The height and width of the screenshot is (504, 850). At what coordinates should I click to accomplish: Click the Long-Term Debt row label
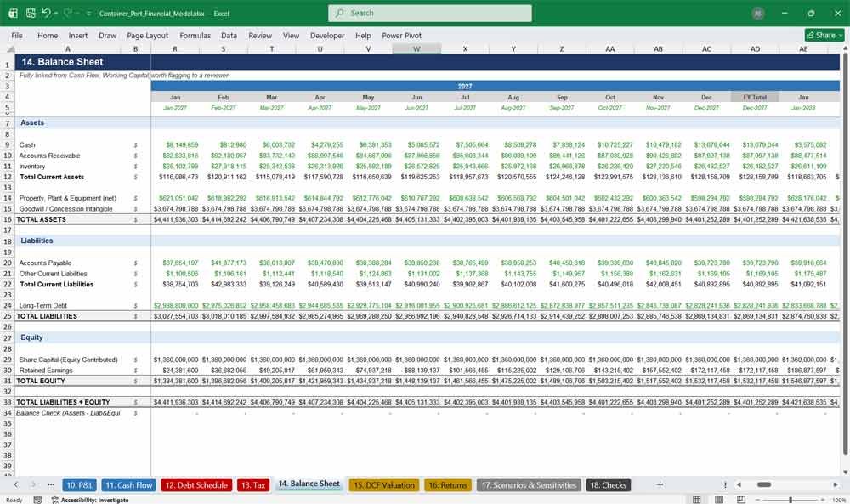coord(42,306)
